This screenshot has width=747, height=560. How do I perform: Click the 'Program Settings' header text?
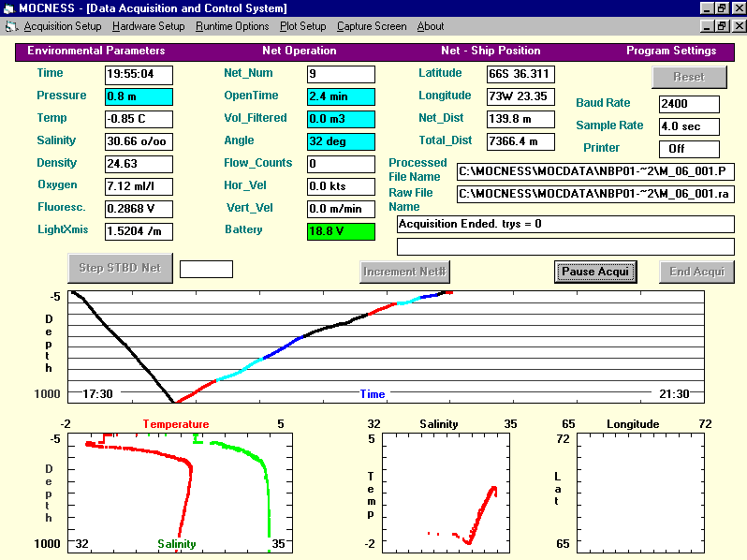point(671,51)
